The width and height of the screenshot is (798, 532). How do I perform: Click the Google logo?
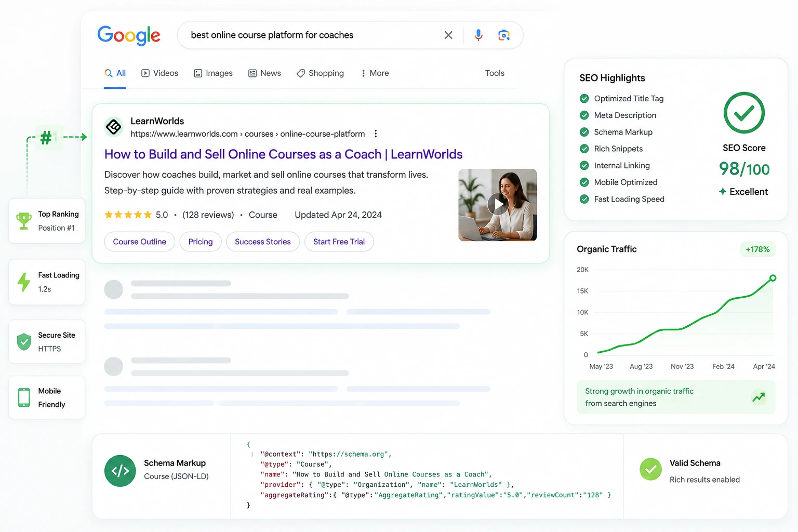coord(129,35)
